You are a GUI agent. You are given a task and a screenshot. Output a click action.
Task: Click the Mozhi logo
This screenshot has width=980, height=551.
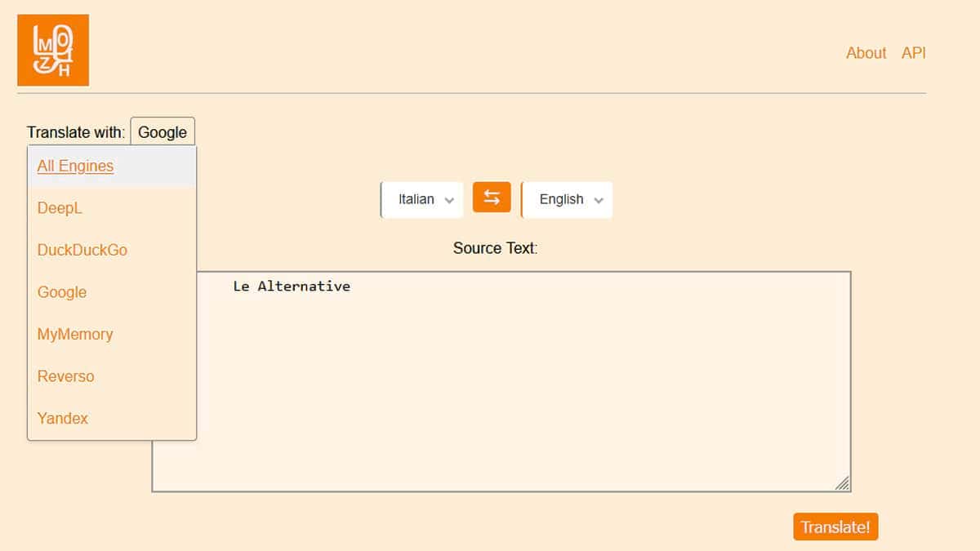coord(52,49)
